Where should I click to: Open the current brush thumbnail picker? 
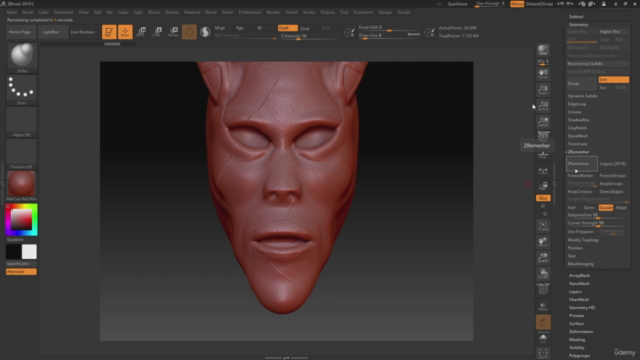pyautogui.click(x=22, y=58)
